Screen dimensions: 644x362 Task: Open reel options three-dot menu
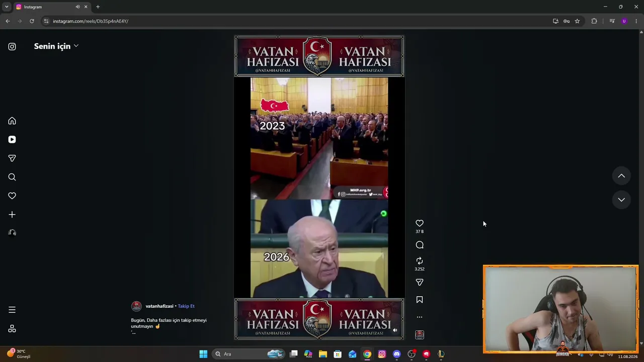pyautogui.click(x=420, y=317)
